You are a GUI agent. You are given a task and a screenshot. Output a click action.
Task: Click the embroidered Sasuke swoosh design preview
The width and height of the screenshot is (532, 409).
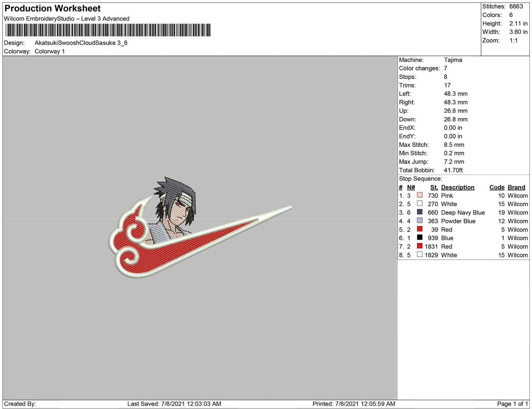(200, 228)
